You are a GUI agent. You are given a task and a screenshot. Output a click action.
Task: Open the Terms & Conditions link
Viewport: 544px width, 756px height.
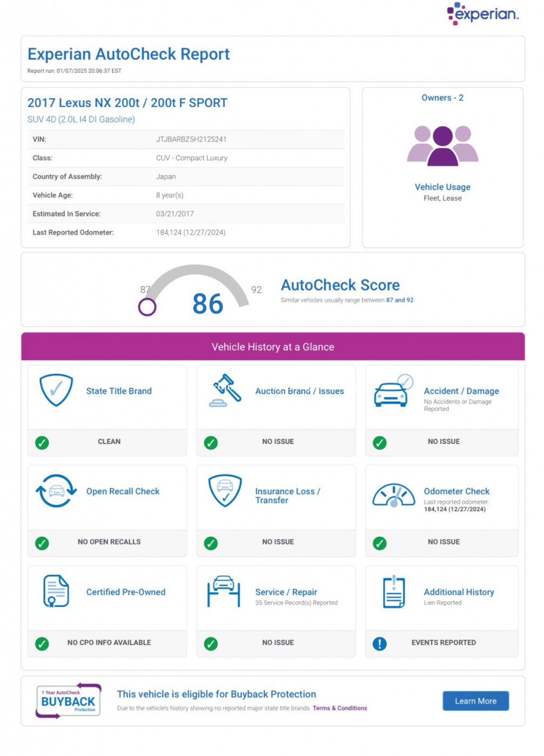click(x=340, y=708)
